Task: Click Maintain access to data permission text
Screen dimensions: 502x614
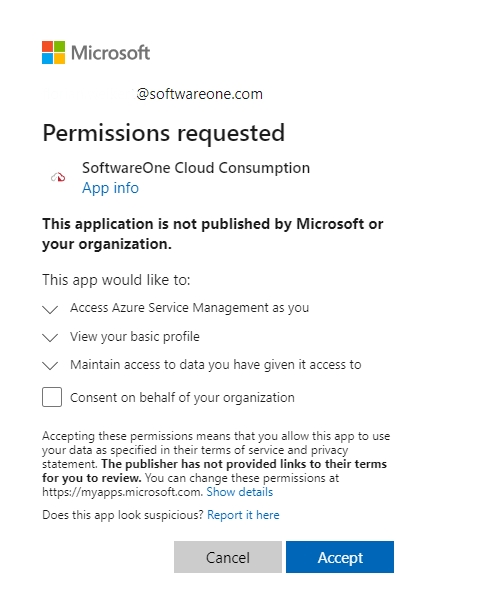Action: coord(215,365)
